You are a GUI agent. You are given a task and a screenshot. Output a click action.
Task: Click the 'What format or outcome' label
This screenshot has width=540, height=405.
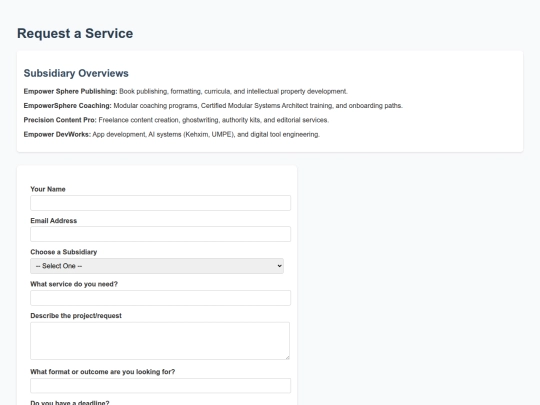pos(103,372)
